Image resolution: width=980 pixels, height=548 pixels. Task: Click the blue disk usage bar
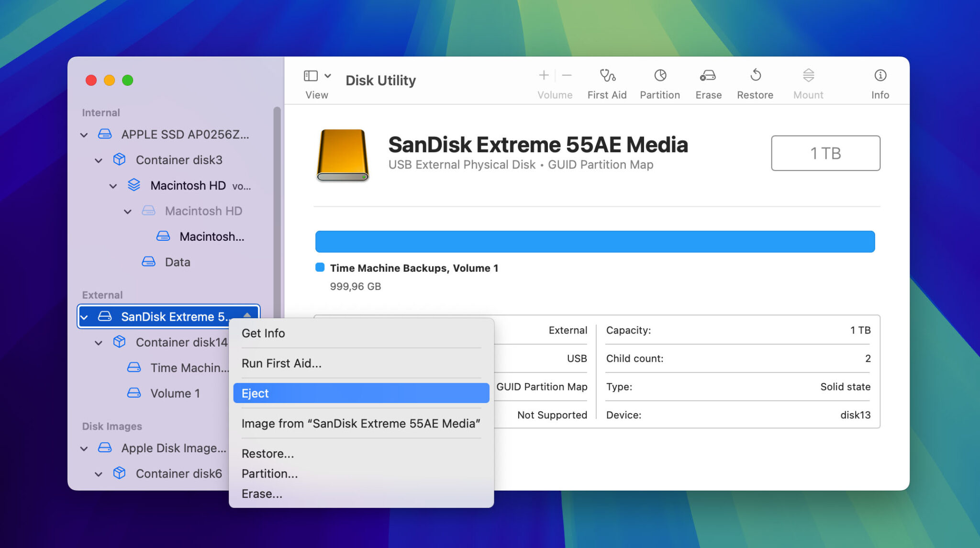pos(595,242)
